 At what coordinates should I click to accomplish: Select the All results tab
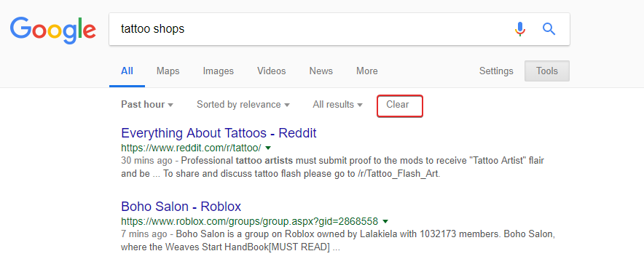[127, 71]
